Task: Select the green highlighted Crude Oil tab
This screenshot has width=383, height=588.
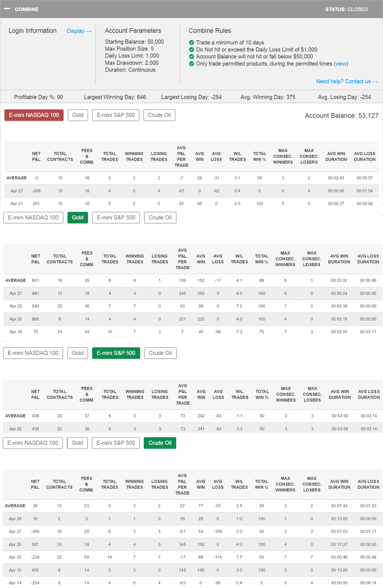Action: point(160,443)
